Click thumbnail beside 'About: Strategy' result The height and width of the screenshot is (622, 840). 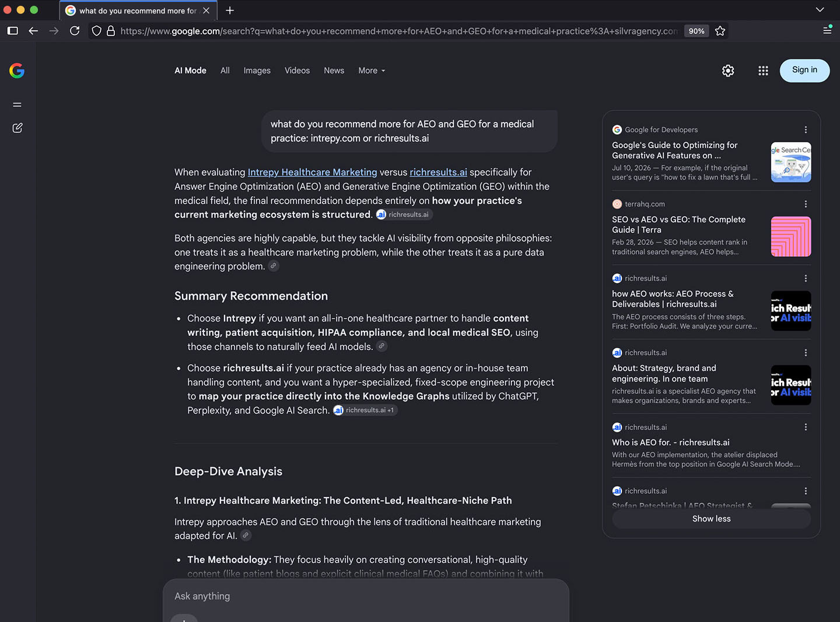tap(791, 385)
